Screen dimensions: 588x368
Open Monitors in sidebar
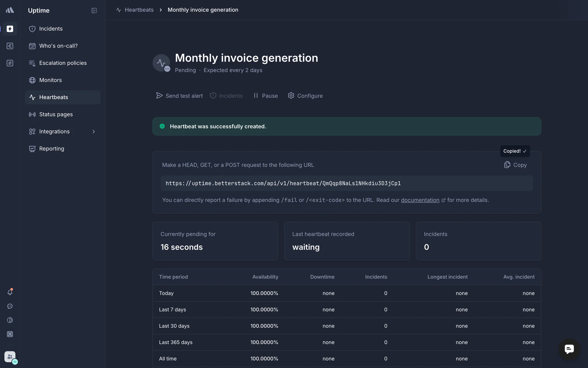click(x=51, y=80)
